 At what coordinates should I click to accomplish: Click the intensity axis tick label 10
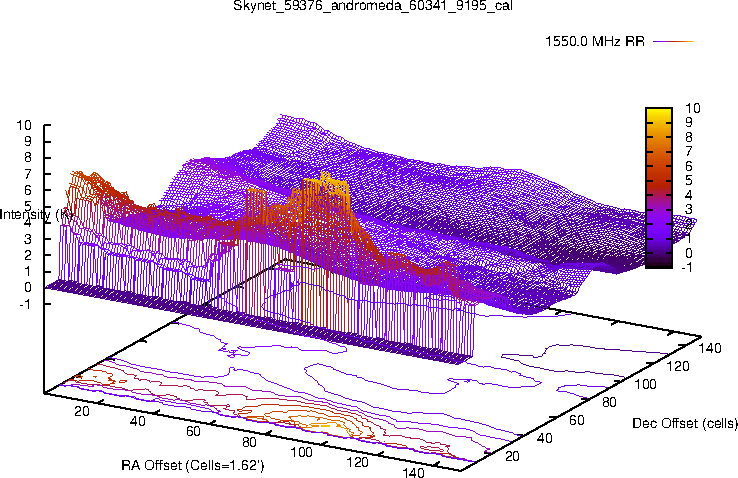click(x=24, y=125)
